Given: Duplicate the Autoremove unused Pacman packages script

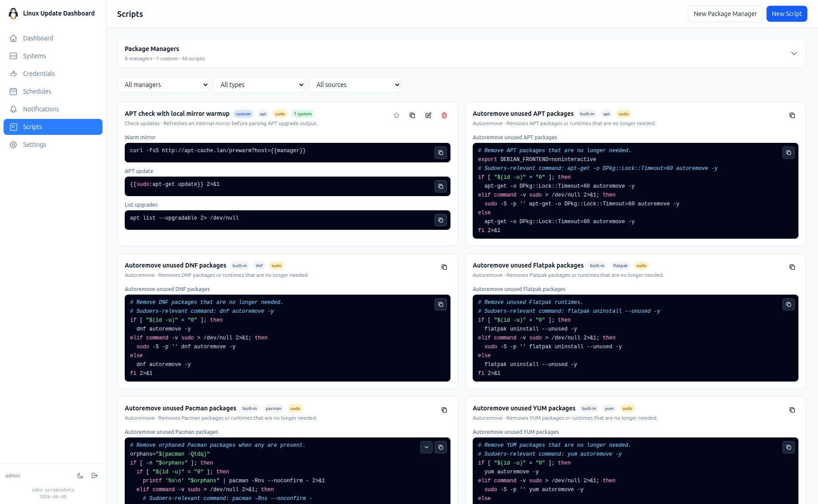Looking at the screenshot, I should pyautogui.click(x=444, y=410).
